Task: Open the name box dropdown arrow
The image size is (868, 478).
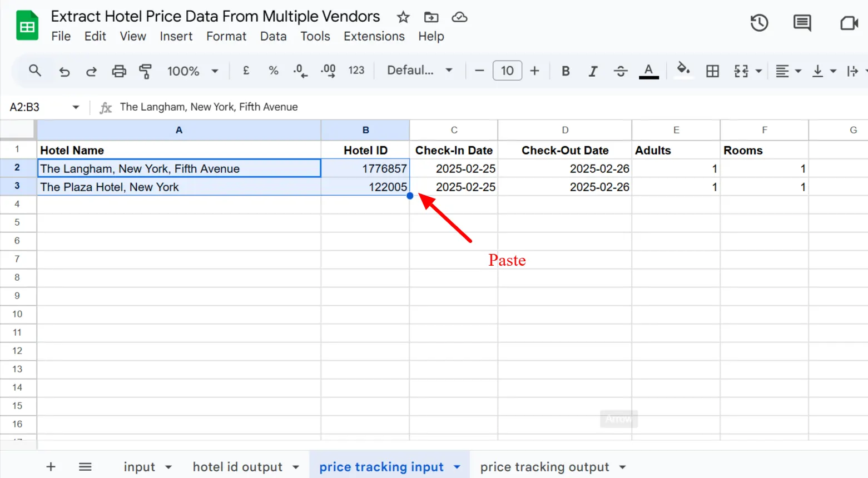Action: pos(76,107)
